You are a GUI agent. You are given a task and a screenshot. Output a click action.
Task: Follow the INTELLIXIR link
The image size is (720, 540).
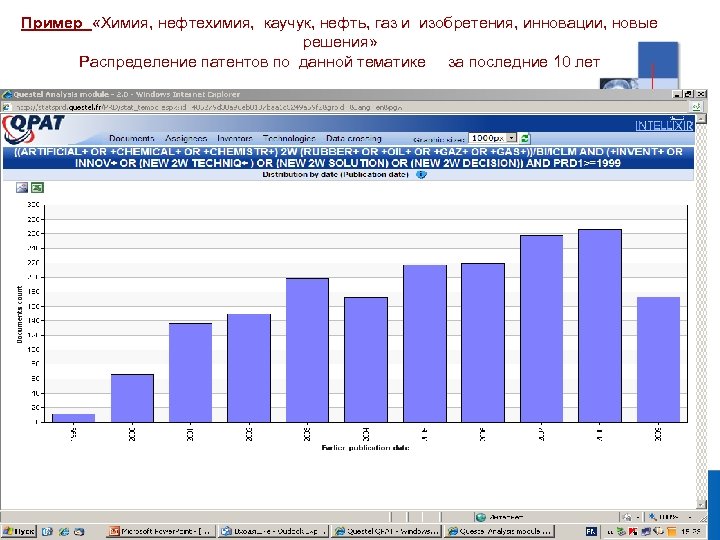664,125
